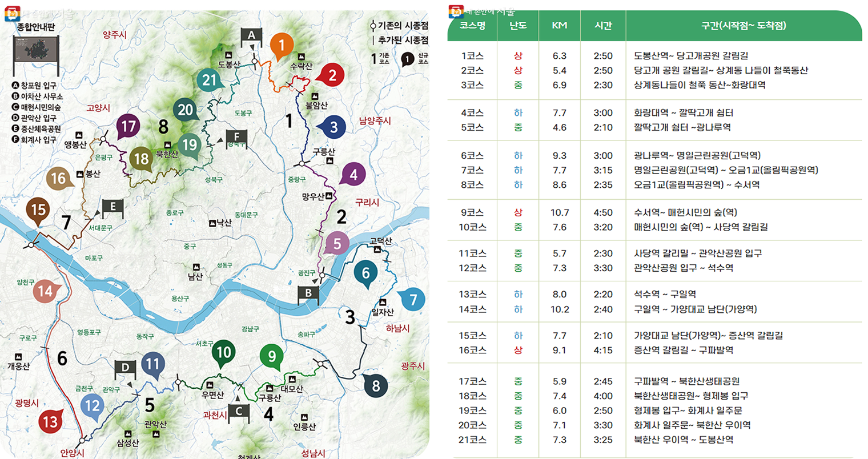Click the 10.2 KM value
The image size is (868, 459).
(x=560, y=309)
